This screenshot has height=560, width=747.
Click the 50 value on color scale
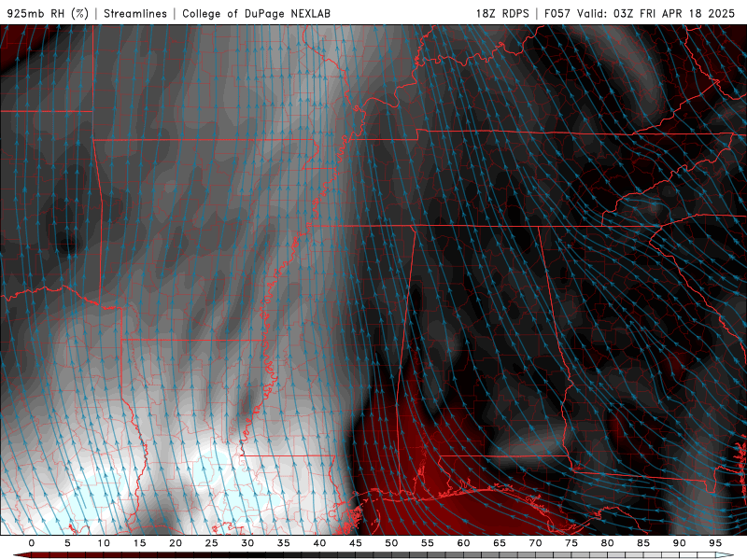pos(391,543)
